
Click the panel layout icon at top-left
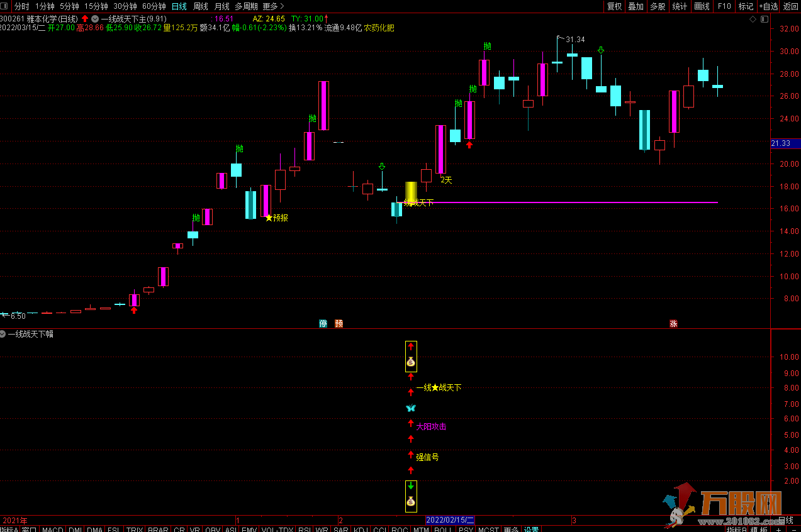click(x=6, y=6)
